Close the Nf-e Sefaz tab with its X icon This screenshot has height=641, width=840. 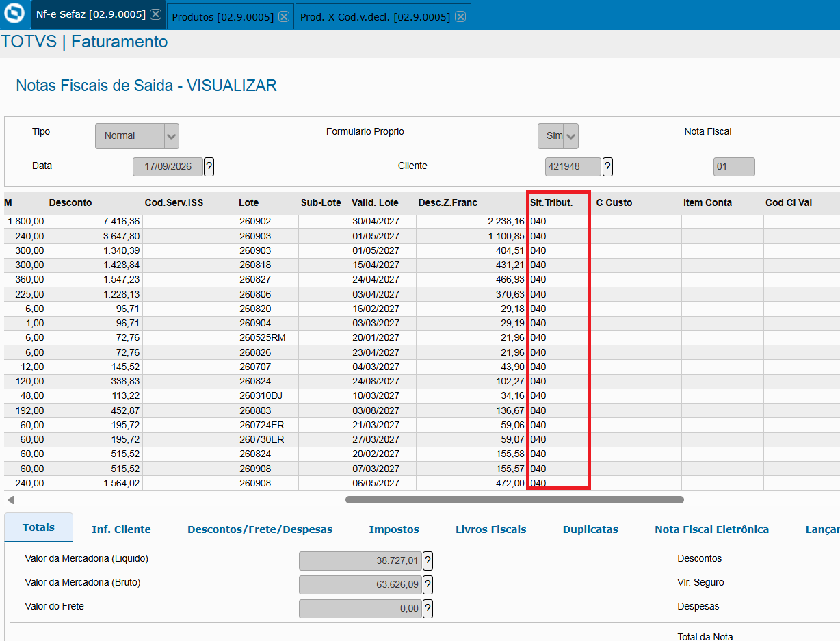(156, 14)
